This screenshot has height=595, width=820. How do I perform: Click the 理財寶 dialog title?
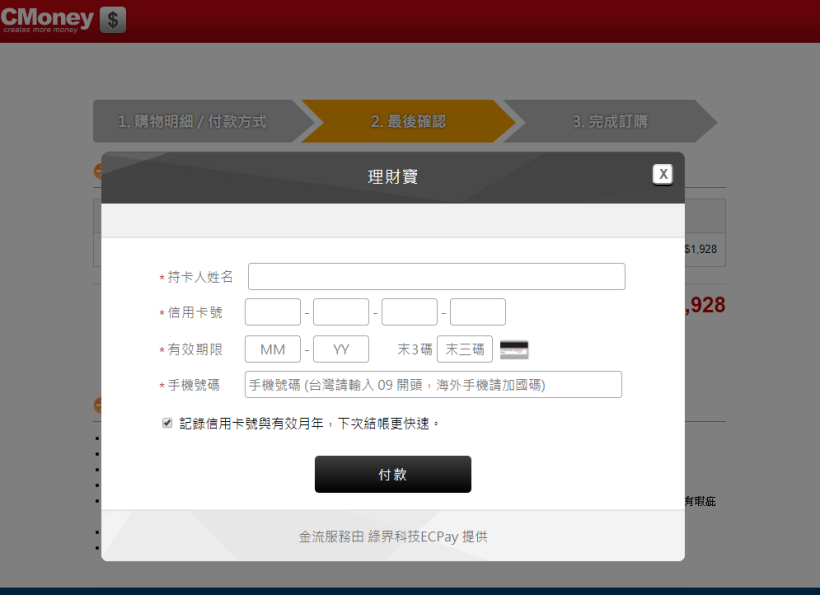393,177
